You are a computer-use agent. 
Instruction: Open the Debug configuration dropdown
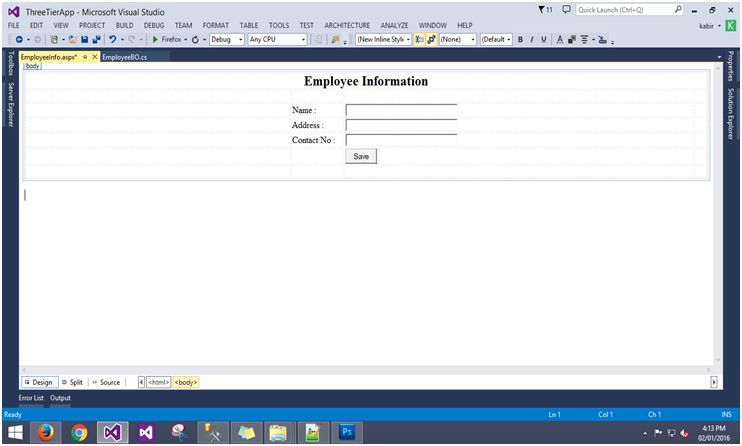227,40
